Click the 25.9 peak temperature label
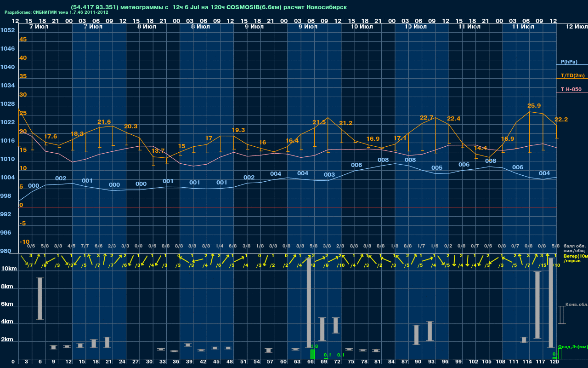 pos(534,105)
